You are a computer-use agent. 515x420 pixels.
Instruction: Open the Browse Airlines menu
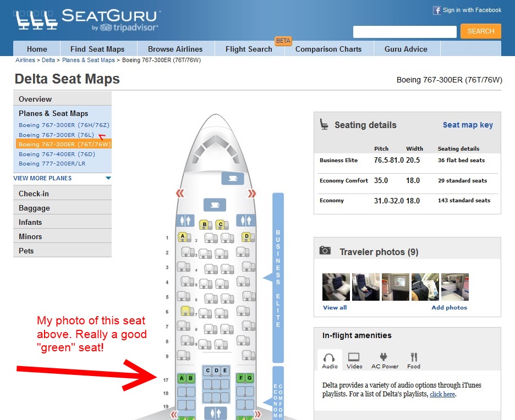(176, 49)
